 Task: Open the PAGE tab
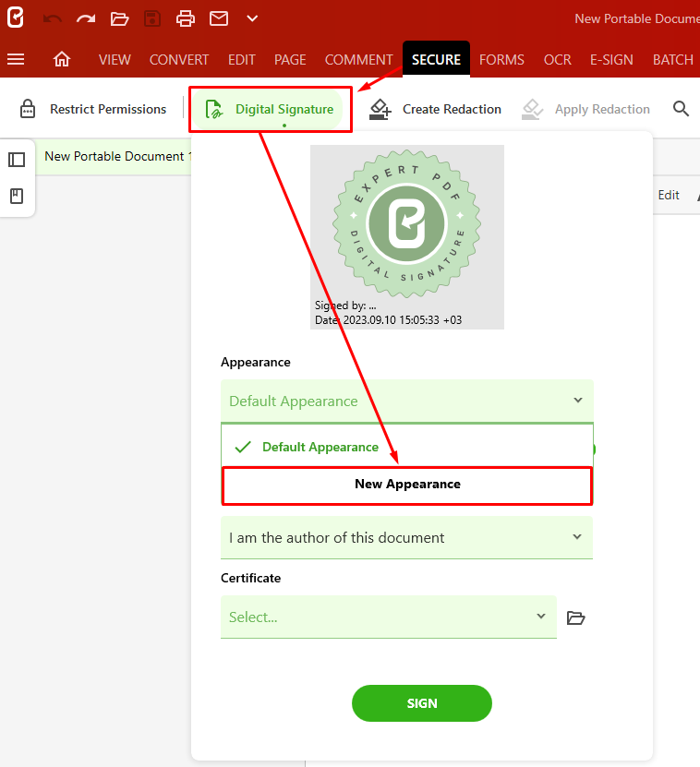[290, 60]
